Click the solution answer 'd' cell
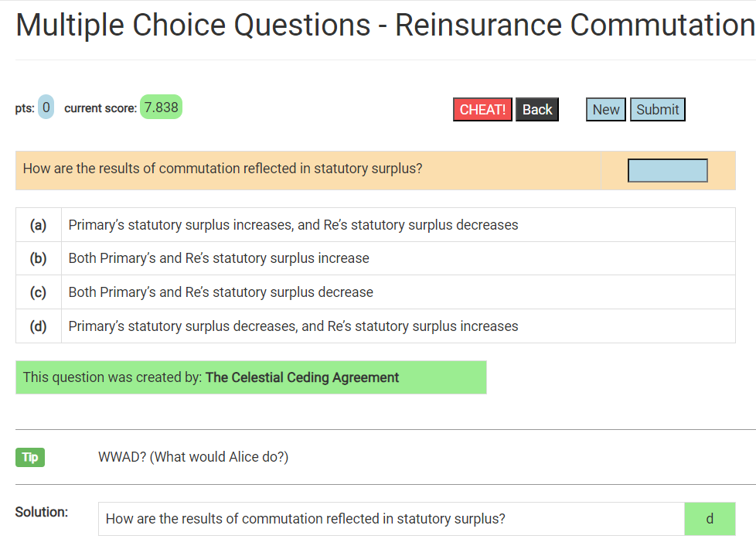The image size is (756, 539). [x=710, y=519]
